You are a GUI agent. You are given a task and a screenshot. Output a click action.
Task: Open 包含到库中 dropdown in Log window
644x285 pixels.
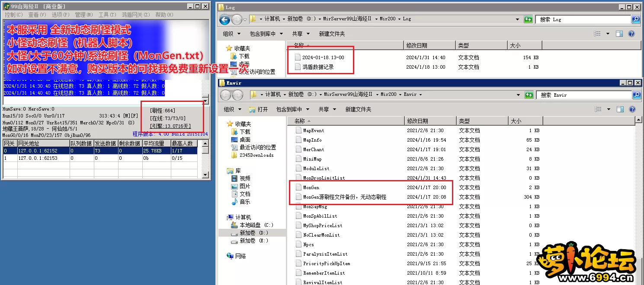pos(266,34)
